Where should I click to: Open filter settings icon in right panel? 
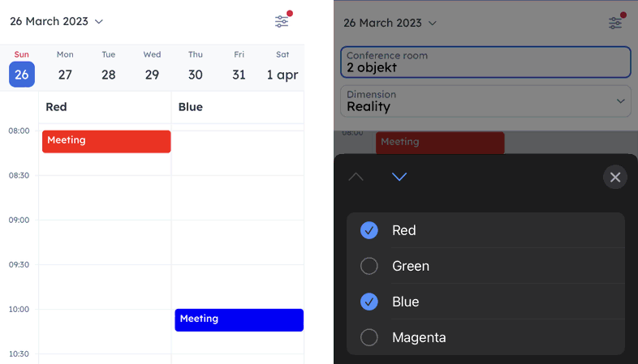click(615, 23)
